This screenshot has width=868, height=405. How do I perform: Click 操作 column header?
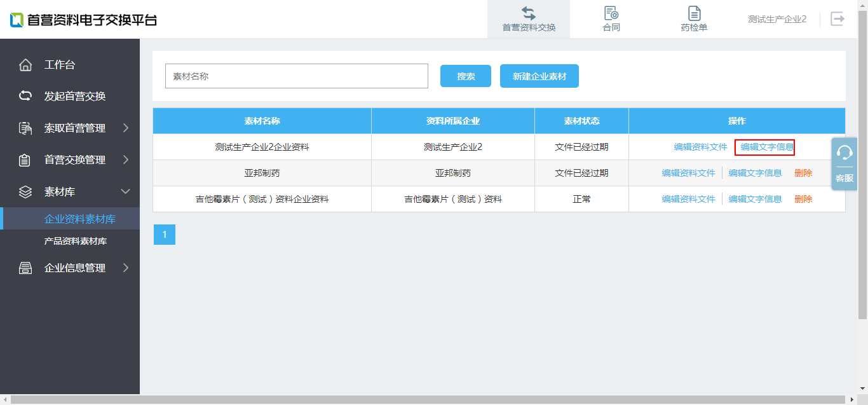tap(737, 121)
